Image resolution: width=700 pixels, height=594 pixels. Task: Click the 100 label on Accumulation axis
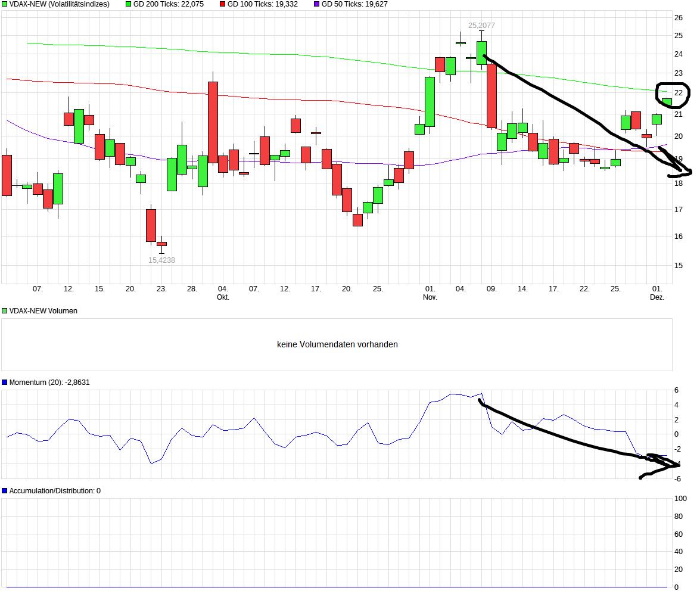pos(680,499)
